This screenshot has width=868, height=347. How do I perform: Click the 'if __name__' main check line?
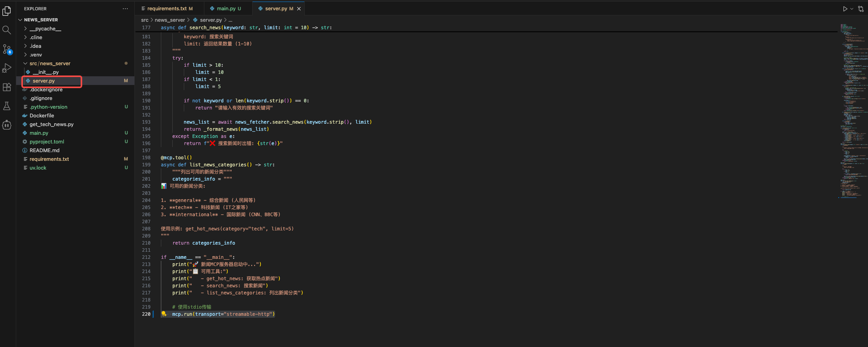(198, 257)
